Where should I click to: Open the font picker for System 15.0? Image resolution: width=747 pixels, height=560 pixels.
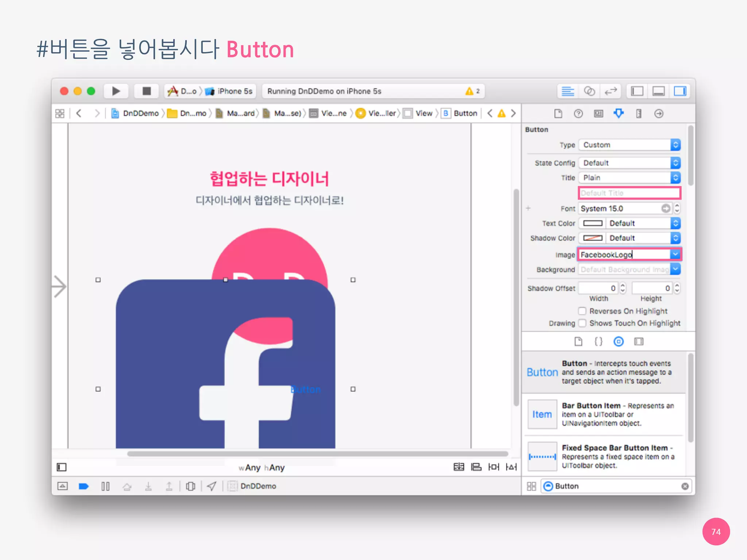(x=666, y=208)
